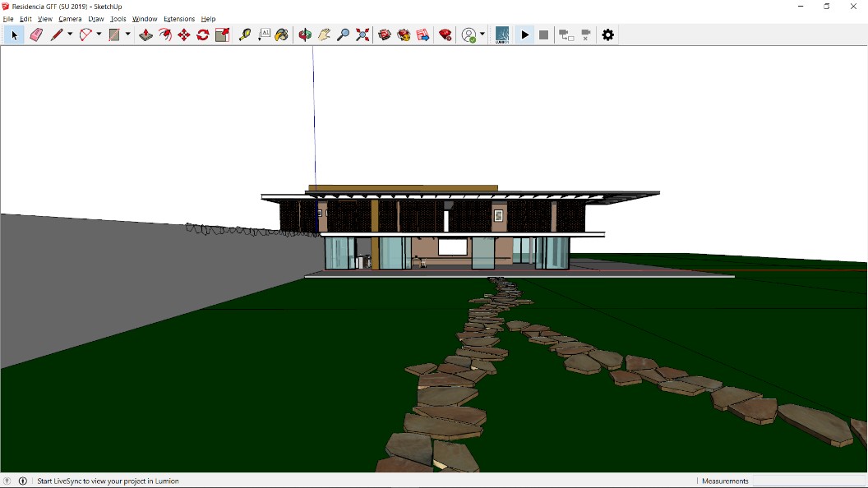Open the account sign-in dropdown
The image size is (868, 488).
(482, 35)
